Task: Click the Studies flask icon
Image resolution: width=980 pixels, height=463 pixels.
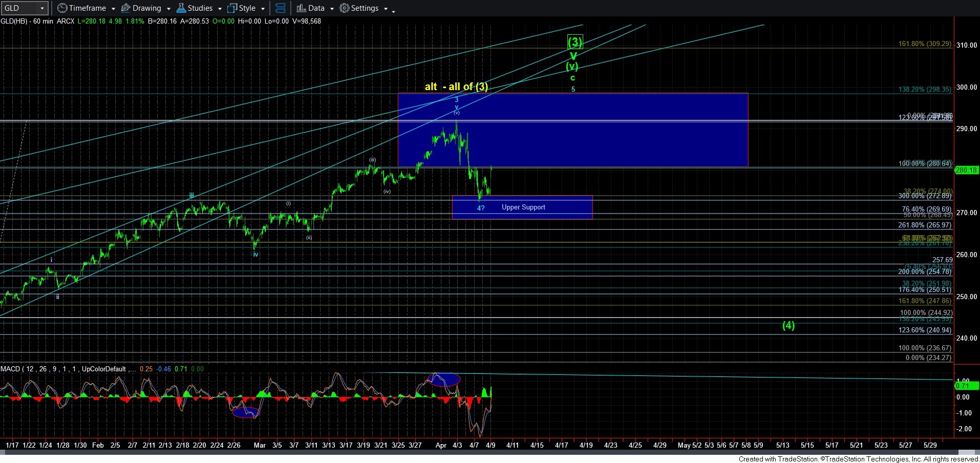Action: [x=181, y=8]
